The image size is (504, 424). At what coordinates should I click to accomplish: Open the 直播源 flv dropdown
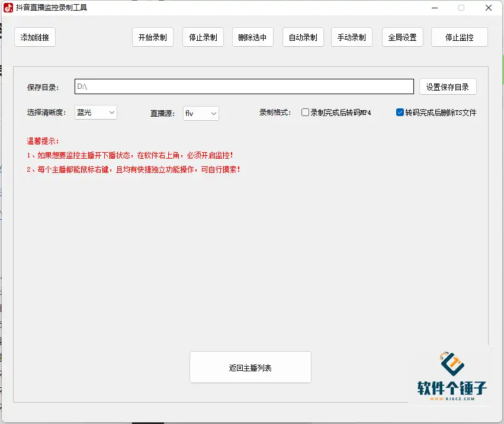(201, 114)
